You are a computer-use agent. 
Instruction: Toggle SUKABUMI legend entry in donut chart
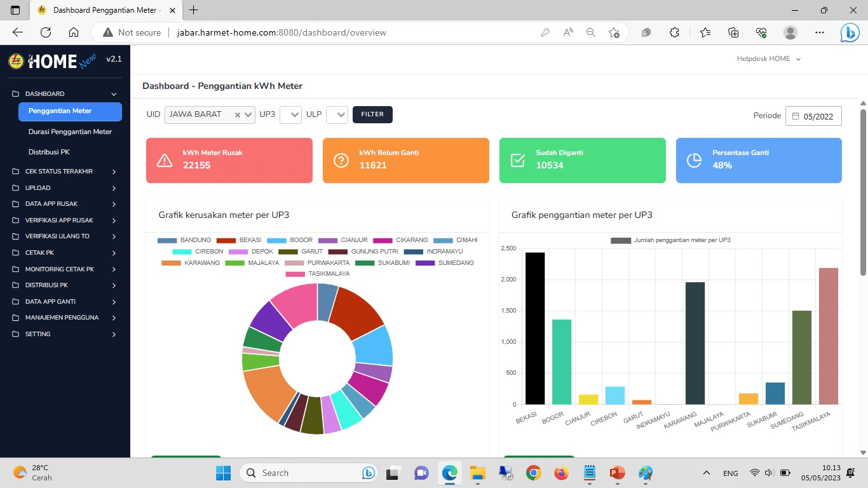[383, 263]
